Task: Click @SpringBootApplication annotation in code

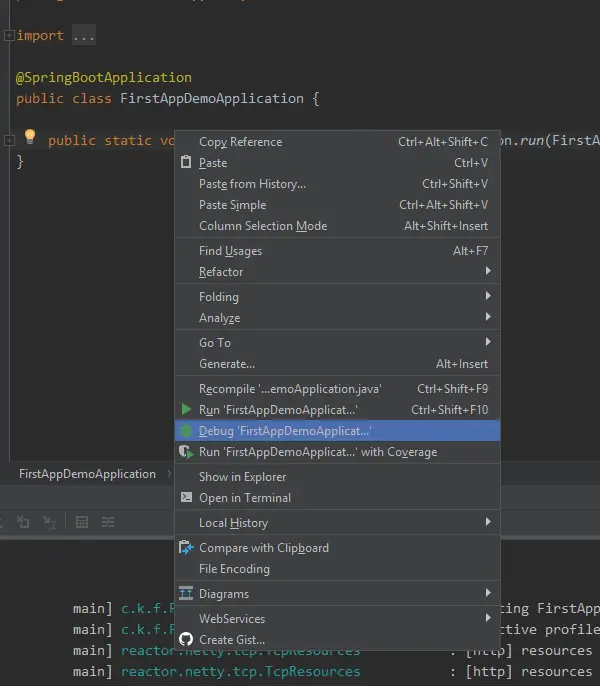Action: [x=104, y=77]
